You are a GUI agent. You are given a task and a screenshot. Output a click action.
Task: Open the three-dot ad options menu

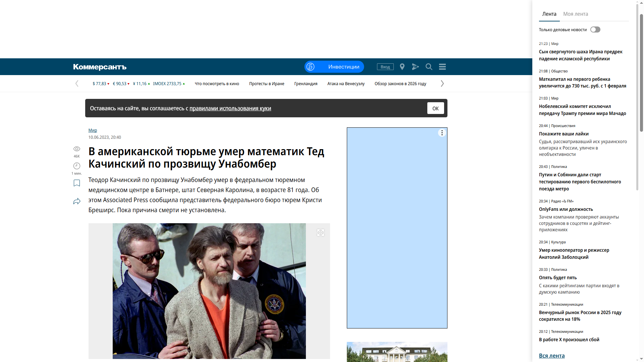point(442,133)
